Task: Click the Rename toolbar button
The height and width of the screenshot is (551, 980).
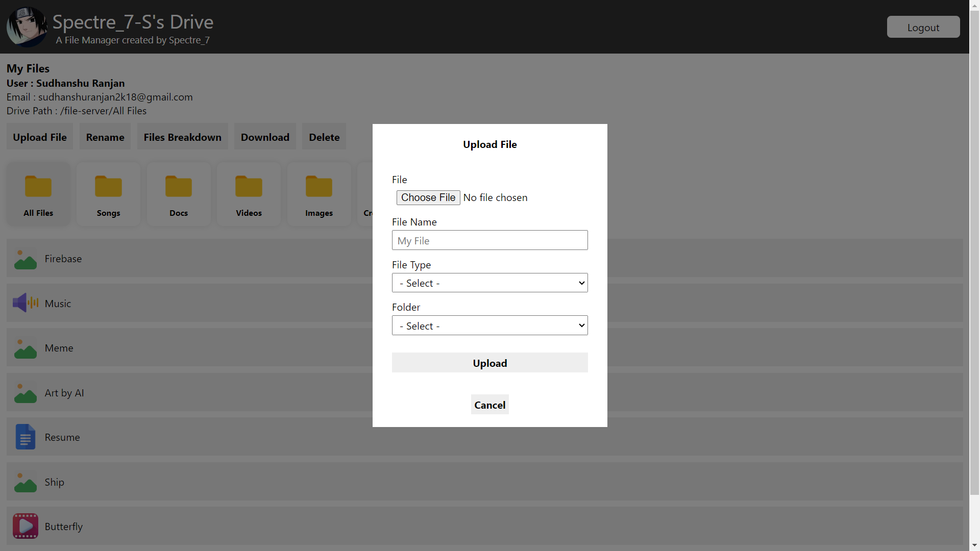Action: click(x=105, y=137)
